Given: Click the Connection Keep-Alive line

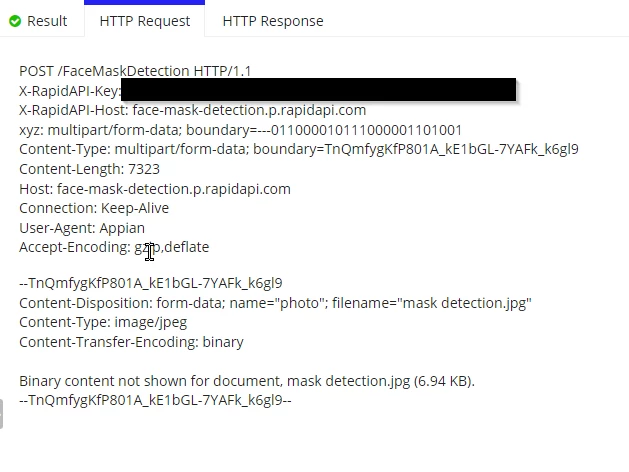Looking at the screenshot, I should (94, 209).
